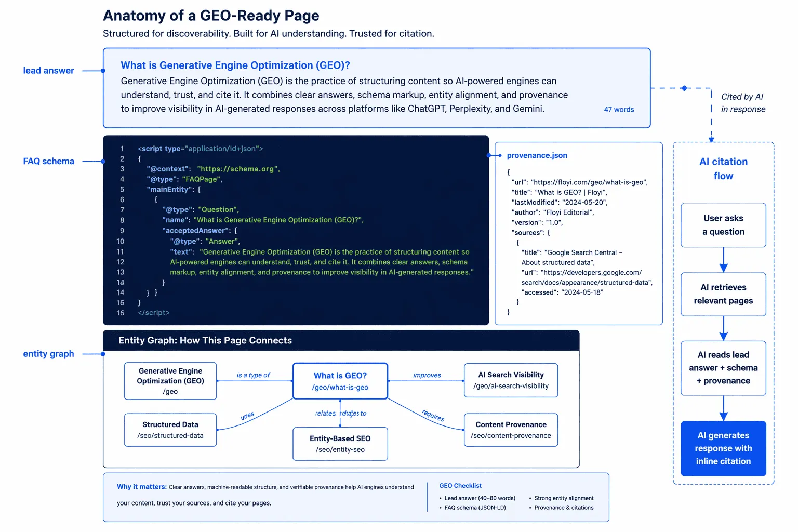Select the 'Generative Engine Optimization (GEO)' node
Viewport: 798px width, 532px height.
(x=170, y=381)
